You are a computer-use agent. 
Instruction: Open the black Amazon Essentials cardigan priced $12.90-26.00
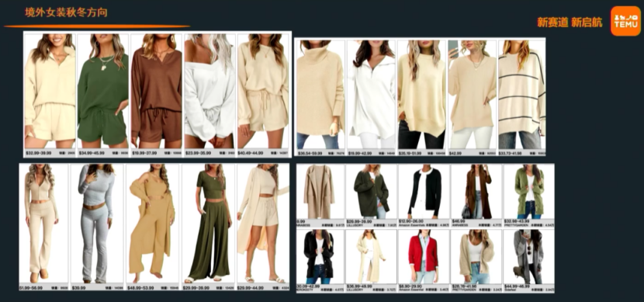pyautogui.click(x=424, y=192)
